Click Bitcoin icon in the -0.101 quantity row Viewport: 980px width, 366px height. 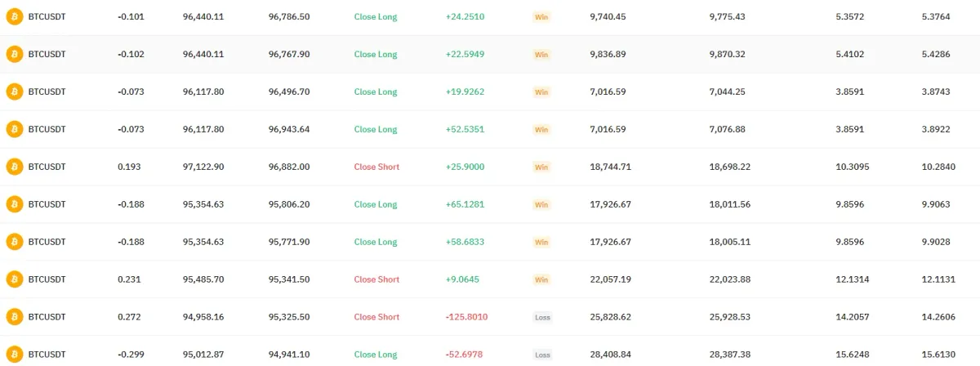click(14, 16)
